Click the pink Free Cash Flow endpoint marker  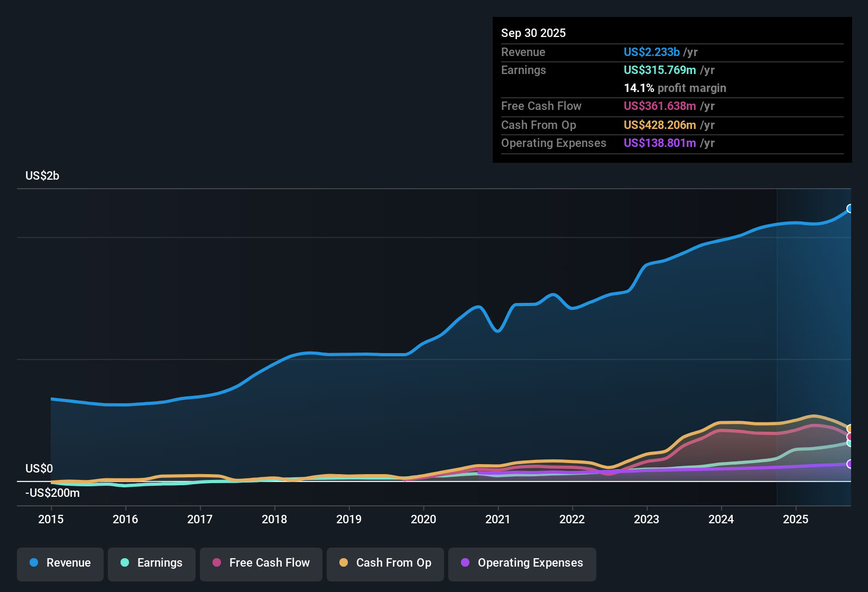850,437
